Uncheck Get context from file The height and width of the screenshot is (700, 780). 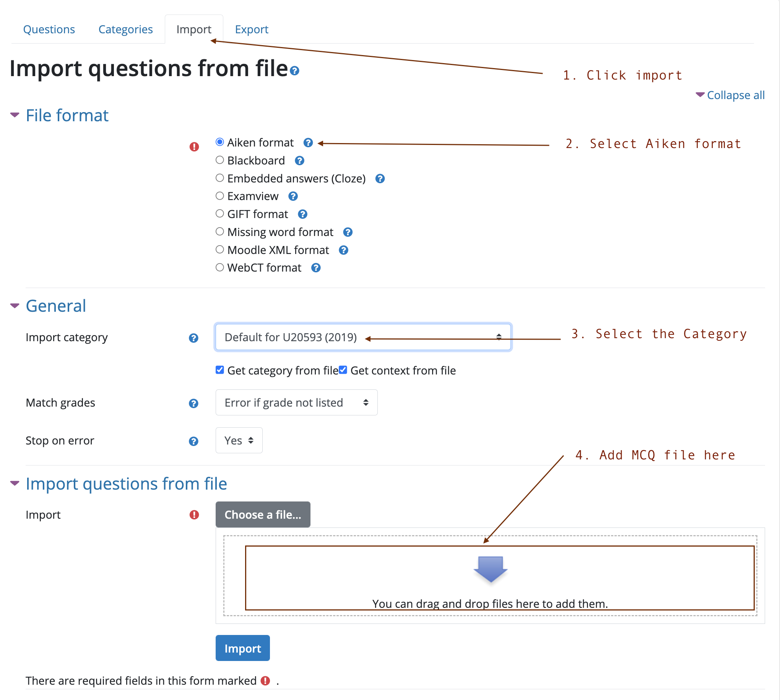pos(343,370)
